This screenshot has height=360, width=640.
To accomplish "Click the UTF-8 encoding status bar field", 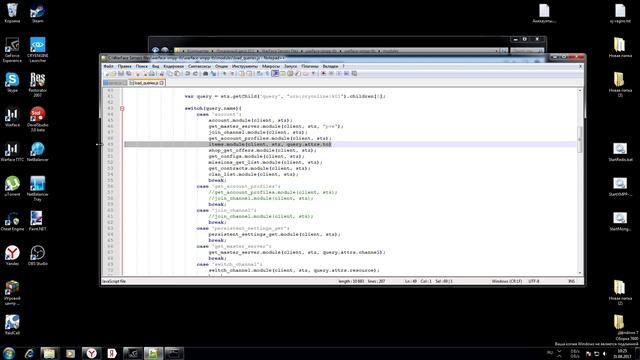I will click(x=534, y=281).
